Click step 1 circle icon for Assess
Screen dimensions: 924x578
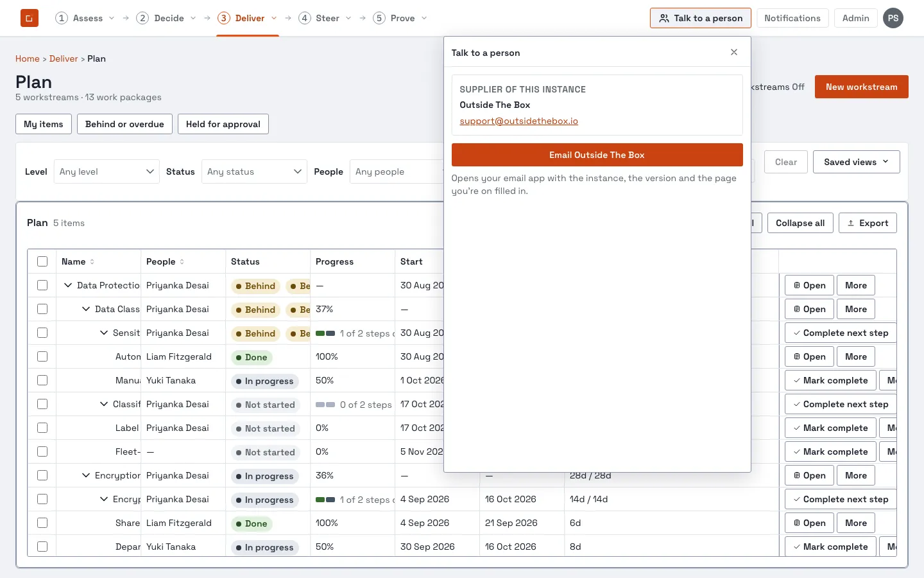click(x=62, y=18)
